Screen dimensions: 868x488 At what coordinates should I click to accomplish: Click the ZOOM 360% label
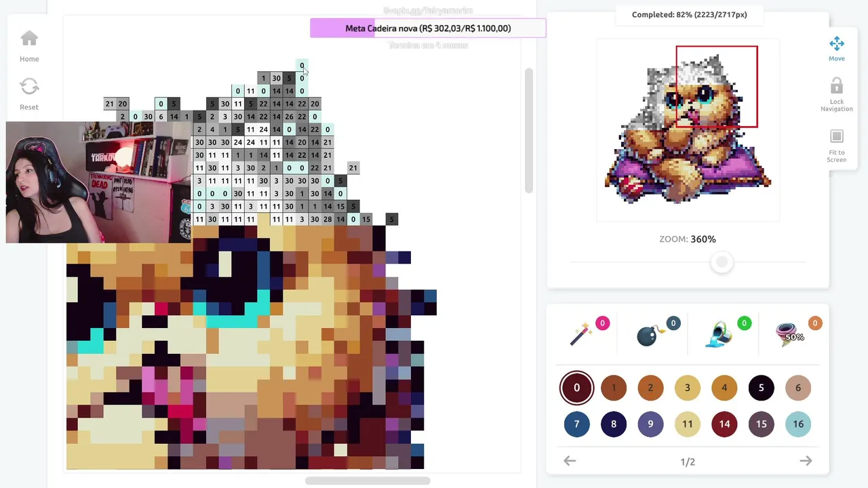coord(688,239)
